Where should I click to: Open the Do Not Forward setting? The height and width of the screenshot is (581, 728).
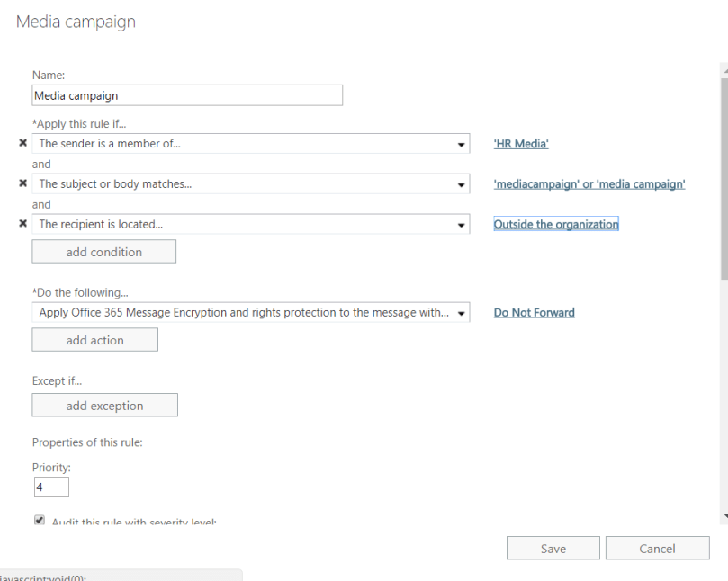tap(534, 311)
